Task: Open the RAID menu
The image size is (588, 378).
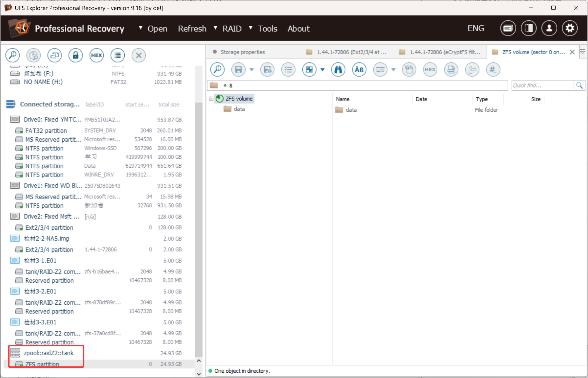Action: click(x=232, y=29)
